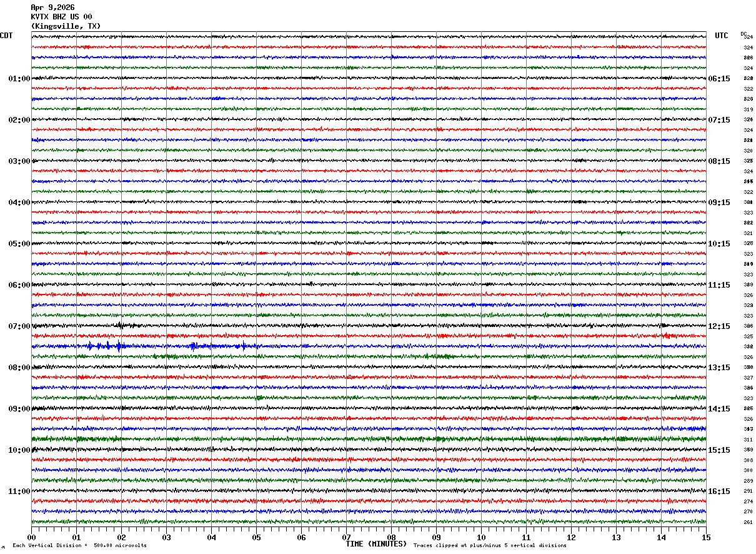The image size is (756, 554).
Task: Click the 11:15 UTC time label
Action: pyautogui.click(x=719, y=285)
